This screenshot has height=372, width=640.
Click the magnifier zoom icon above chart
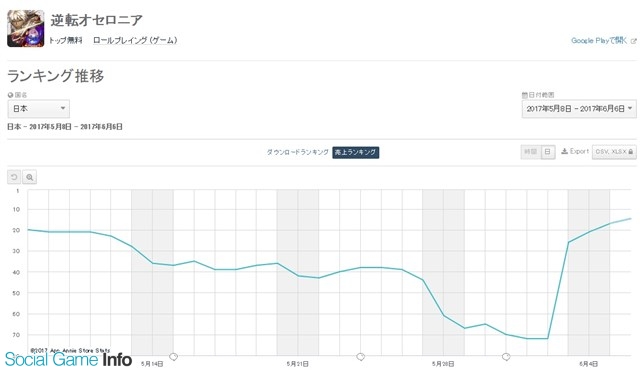click(x=29, y=177)
